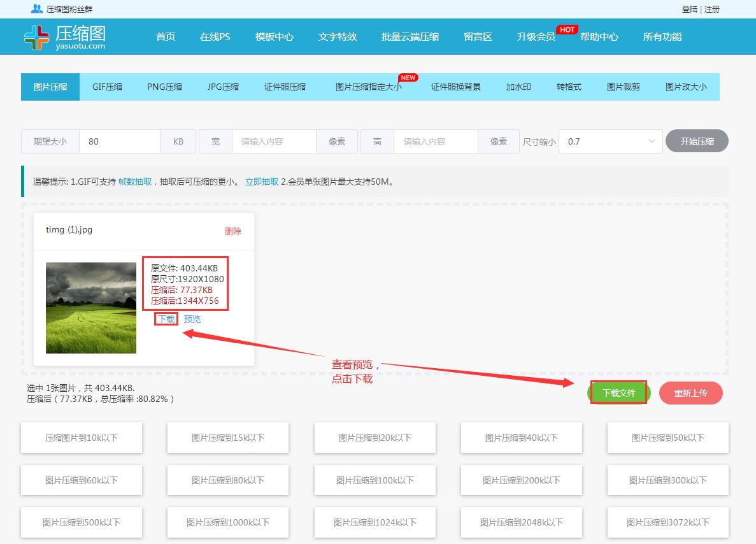Click the 期望大小 KB input field
Image resolution: width=756 pixels, height=544 pixels.
pyautogui.click(x=119, y=141)
